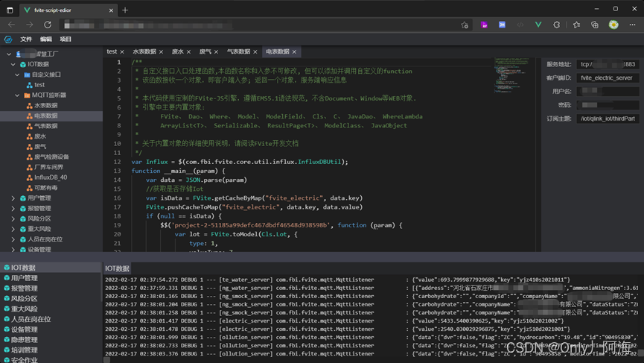This screenshot has height=363, width=644.
Task: Close the fvite-script-edior browser tab
Action: tap(111, 10)
